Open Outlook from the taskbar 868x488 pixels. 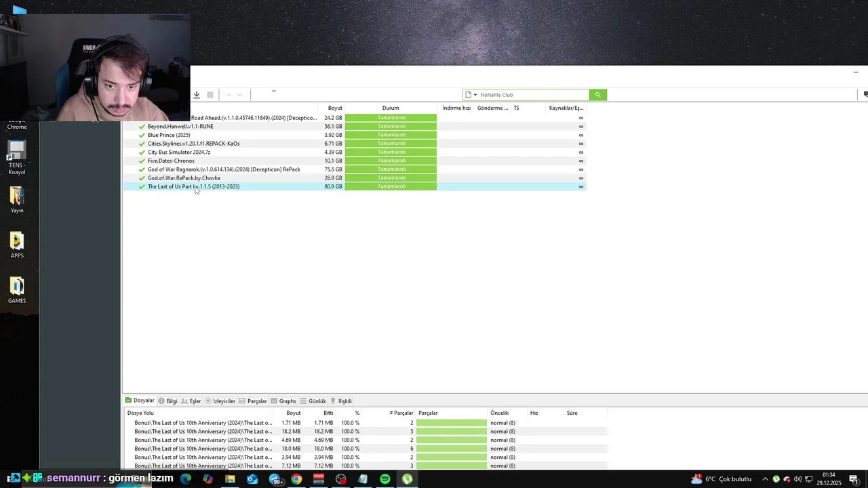[252, 479]
